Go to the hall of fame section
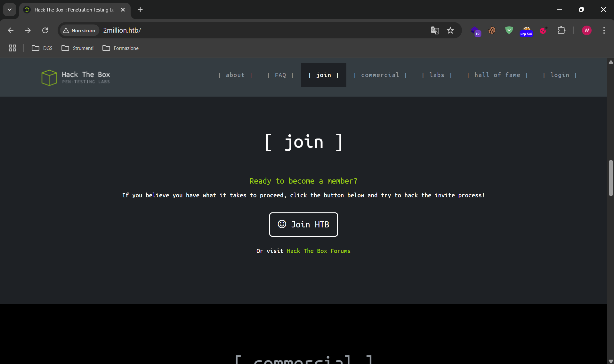This screenshot has height=364, width=614. (497, 75)
